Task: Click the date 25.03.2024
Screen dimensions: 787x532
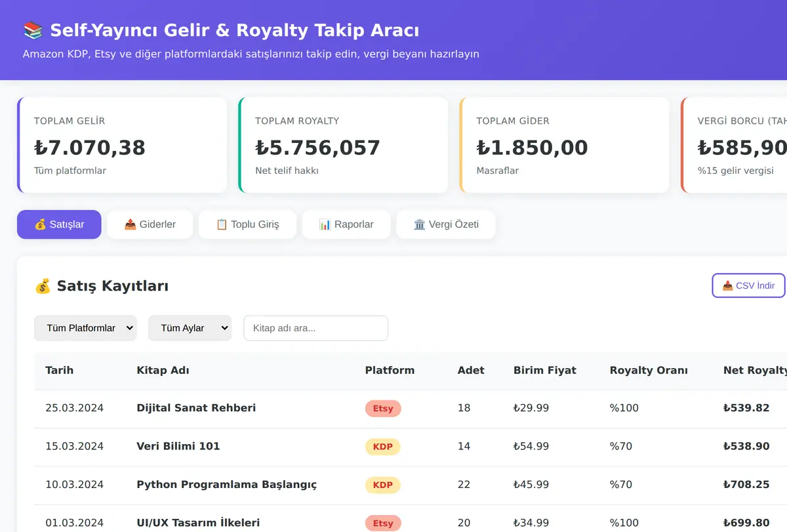Action: click(74, 408)
